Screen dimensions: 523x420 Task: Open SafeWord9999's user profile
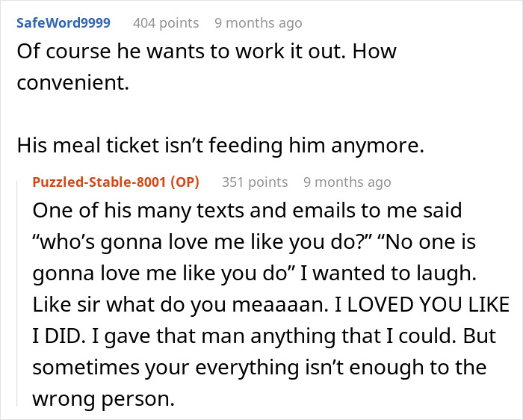63,22
